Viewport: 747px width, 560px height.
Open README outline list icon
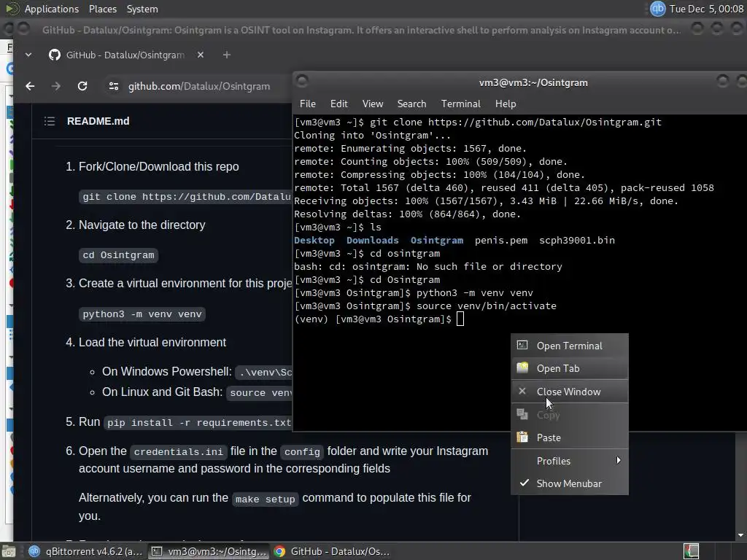pos(50,122)
